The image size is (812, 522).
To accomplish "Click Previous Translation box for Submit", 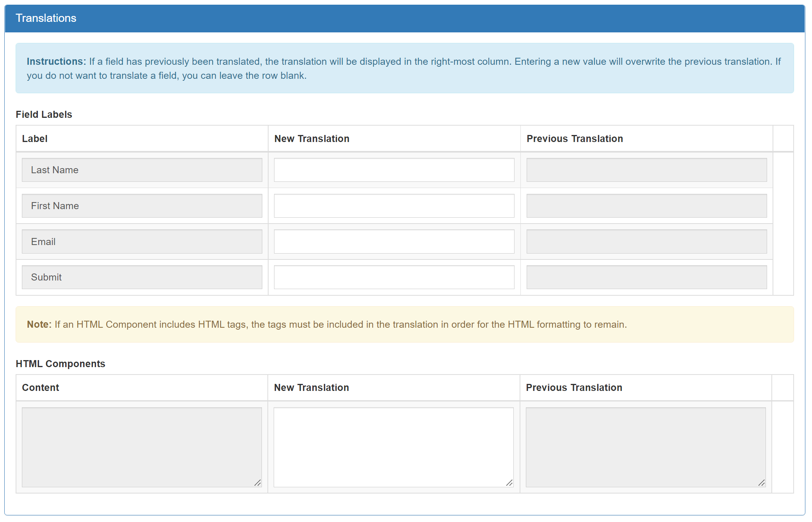I will (646, 277).
